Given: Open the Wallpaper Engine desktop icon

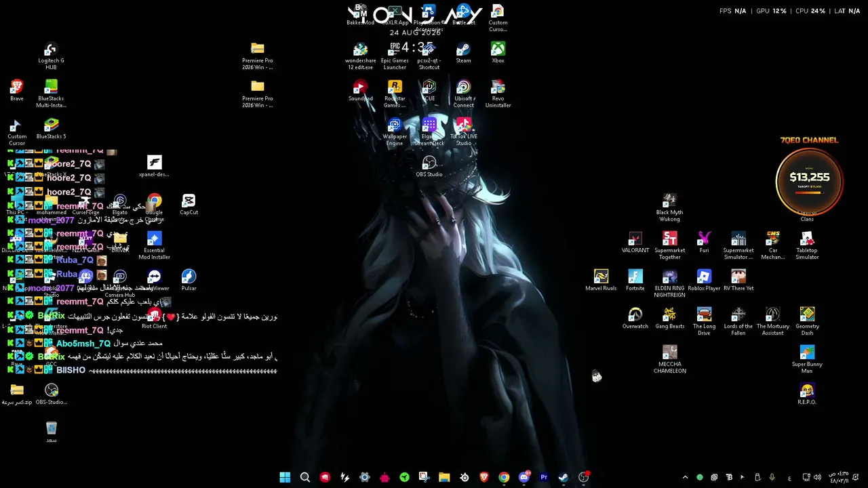Looking at the screenshot, I should point(395,132).
